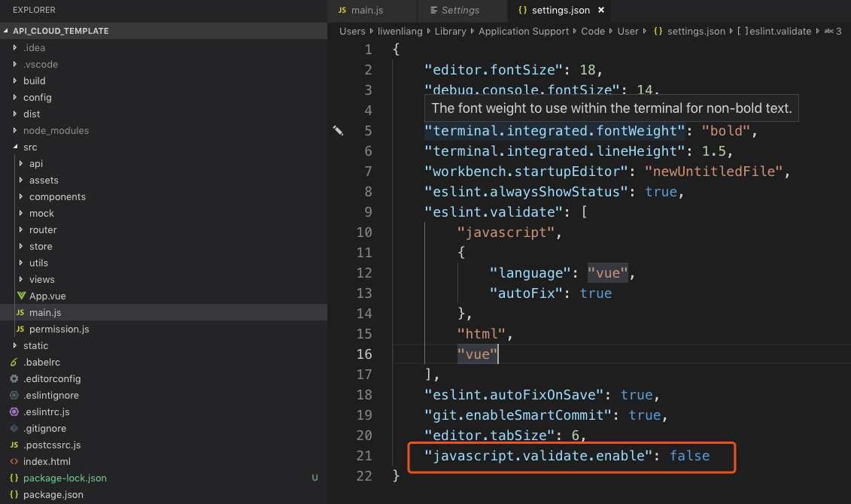
Task: Switch to the main.js editor tab
Action: 371,11
